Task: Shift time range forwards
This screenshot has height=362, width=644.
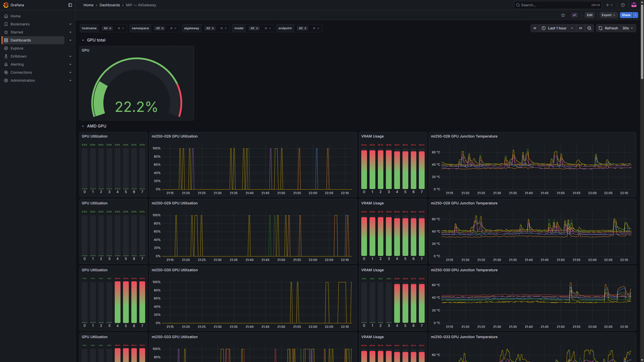Action: 581,28
